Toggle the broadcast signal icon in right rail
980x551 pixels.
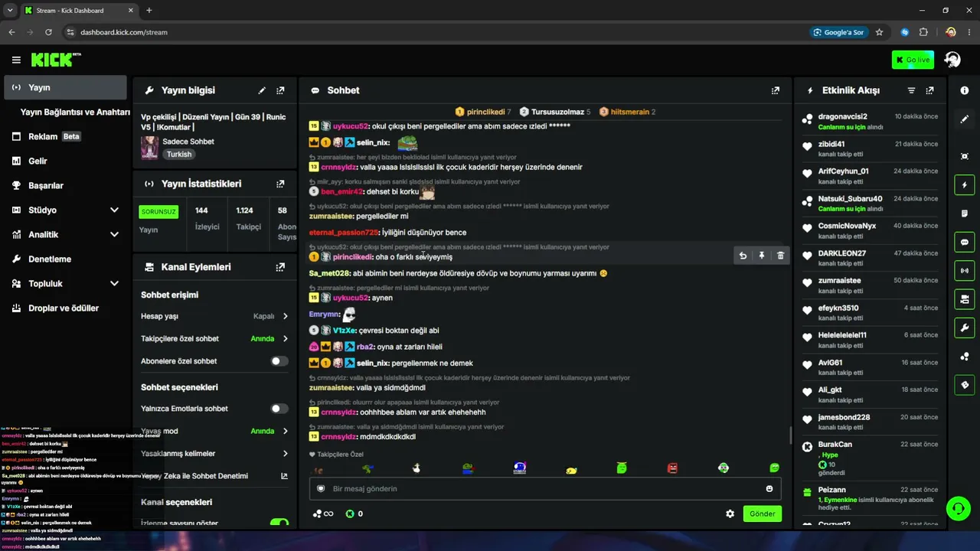click(965, 270)
